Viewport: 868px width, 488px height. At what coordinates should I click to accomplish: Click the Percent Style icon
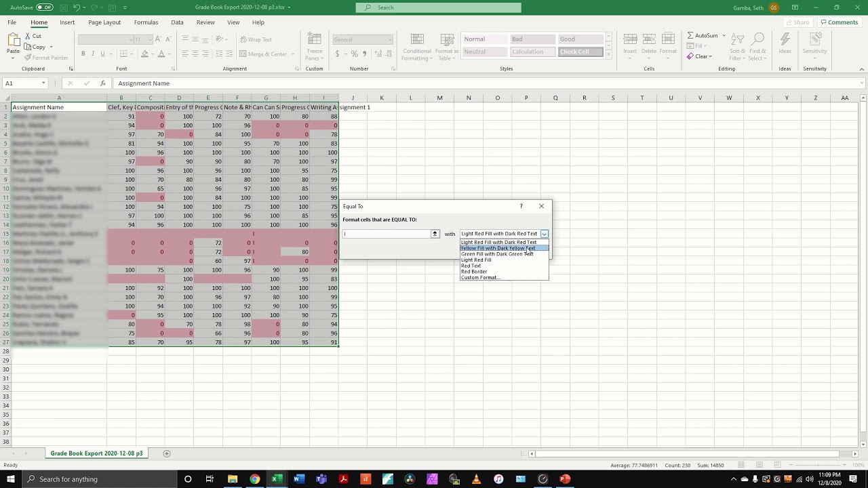pos(353,54)
